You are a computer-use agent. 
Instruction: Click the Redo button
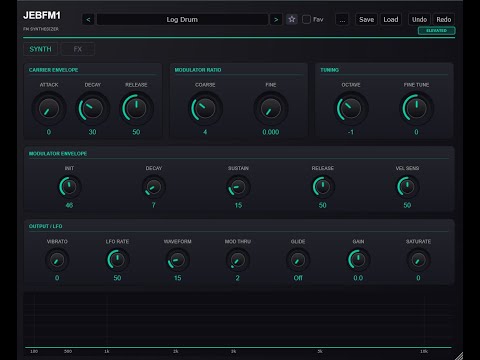444,20
